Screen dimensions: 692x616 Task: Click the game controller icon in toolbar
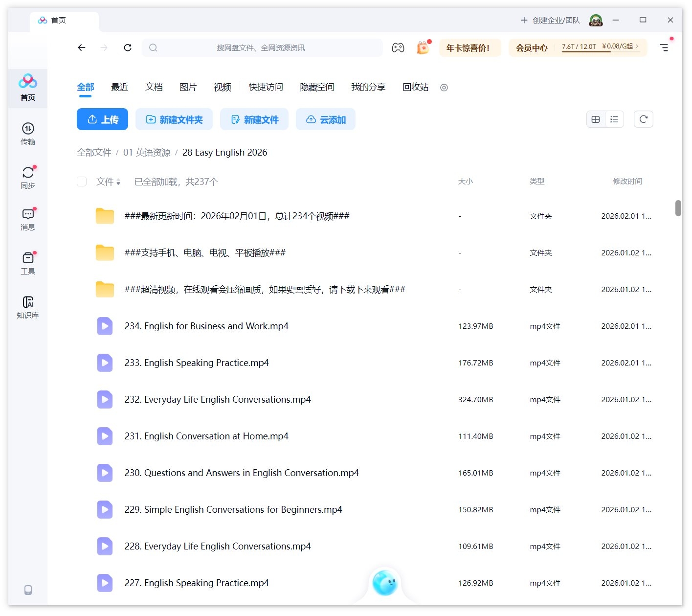[x=398, y=47]
